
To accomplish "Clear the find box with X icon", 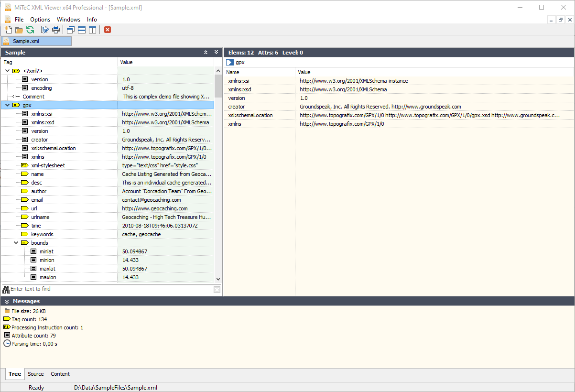I will point(217,290).
